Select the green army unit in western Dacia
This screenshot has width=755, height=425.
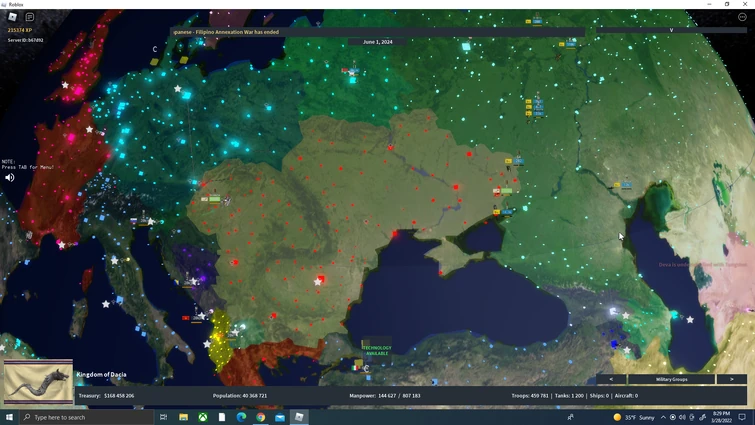tap(214, 198)
